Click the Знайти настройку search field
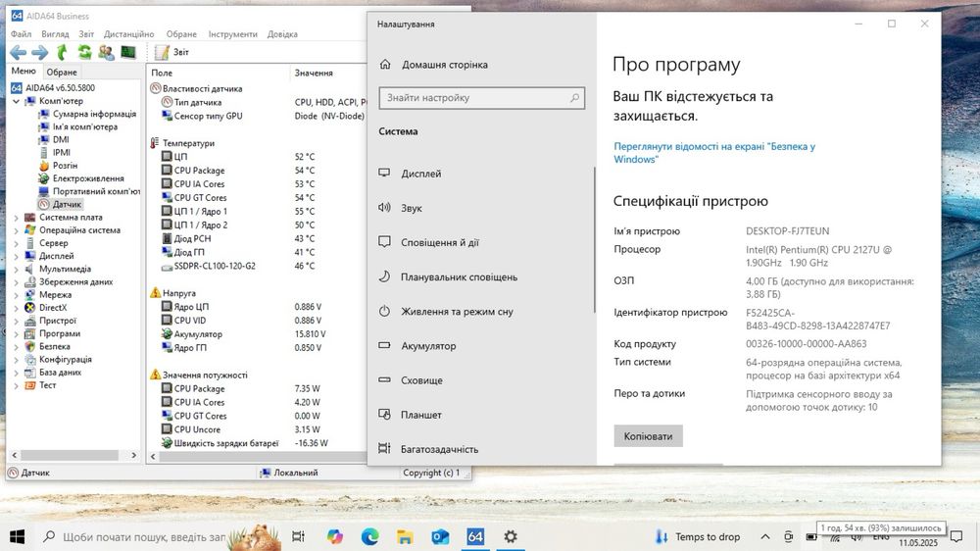Viewport: 980px width, 551px height. [481, 98]
